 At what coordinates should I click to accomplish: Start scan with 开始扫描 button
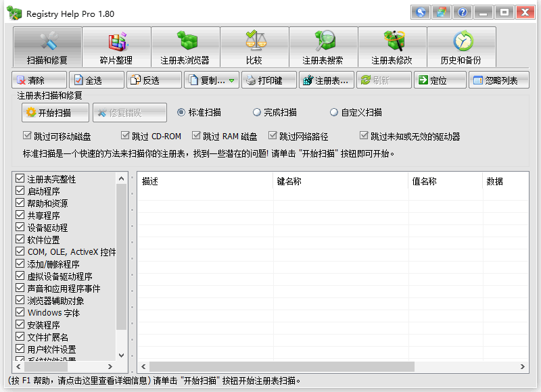point(55,112)
